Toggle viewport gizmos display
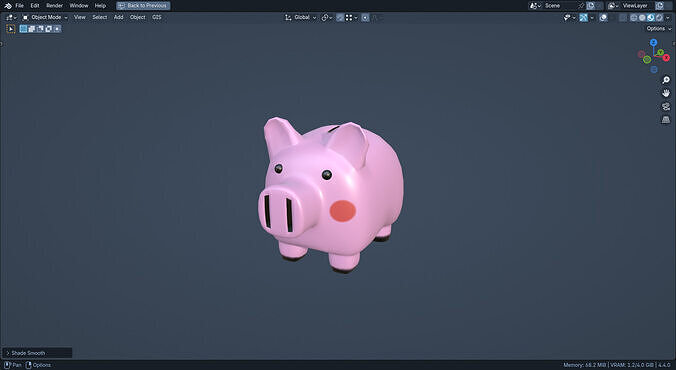This screenshot has width=676, height=370. pyautogui.click(x=583, y=18)
